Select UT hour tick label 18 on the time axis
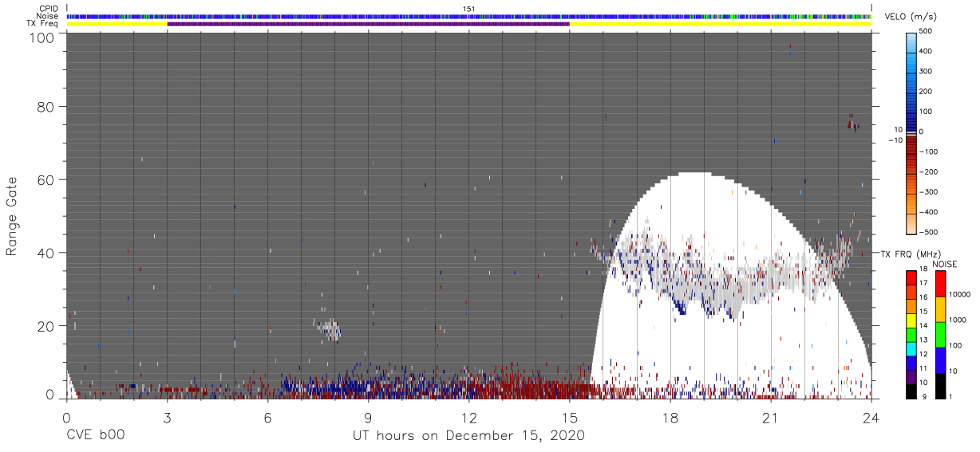Image resolution: width=980 pixels, height=452 pixels. tap(670, 417)
